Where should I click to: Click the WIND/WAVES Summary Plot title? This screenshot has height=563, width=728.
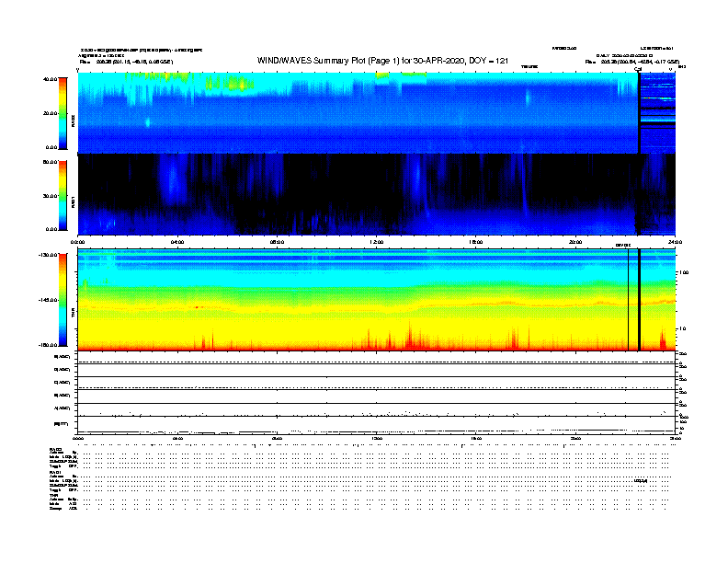pos(382,61)
